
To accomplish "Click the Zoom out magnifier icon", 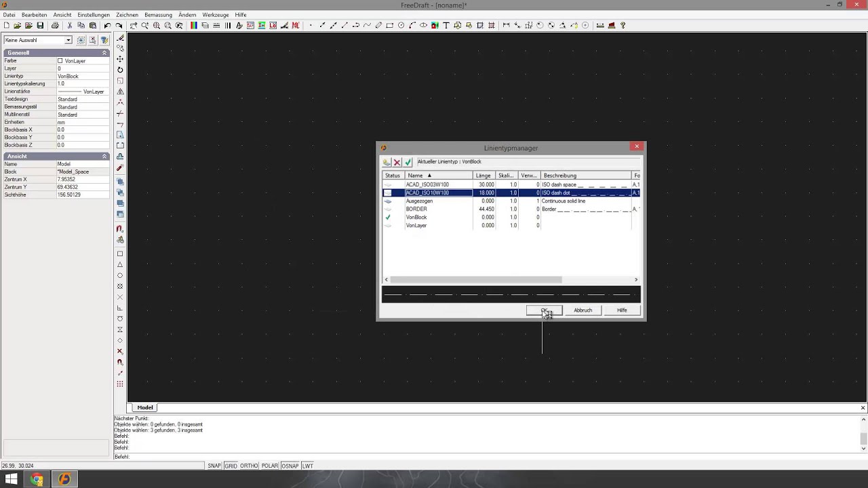I will click(167, 26).
